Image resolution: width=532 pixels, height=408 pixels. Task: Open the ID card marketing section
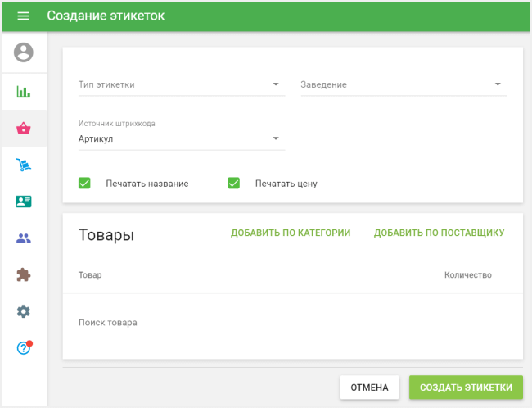pos(24,202)
